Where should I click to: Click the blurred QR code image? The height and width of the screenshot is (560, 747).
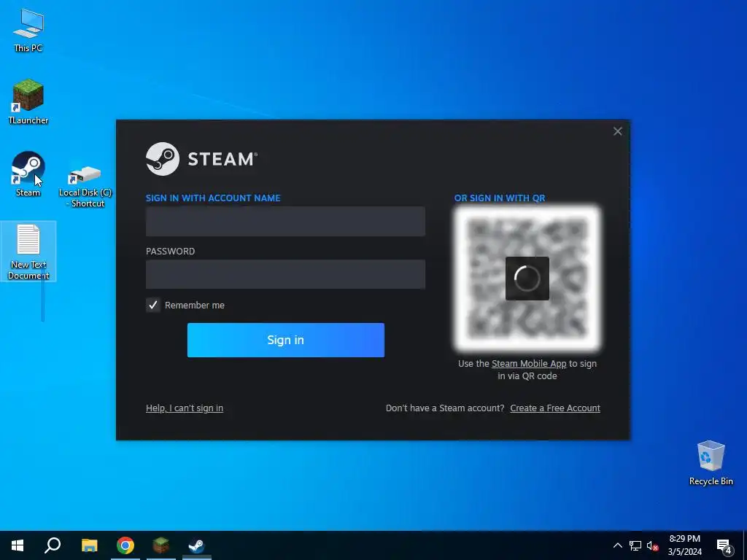click(527, 279)
